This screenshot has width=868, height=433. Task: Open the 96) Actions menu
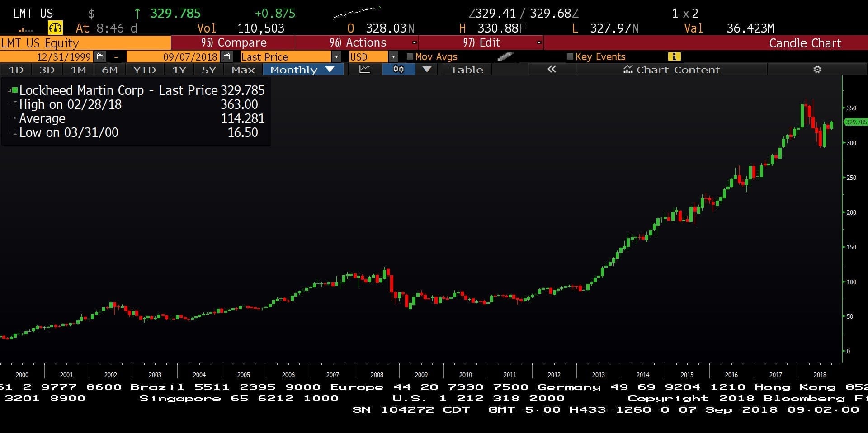tap(357, 43)
